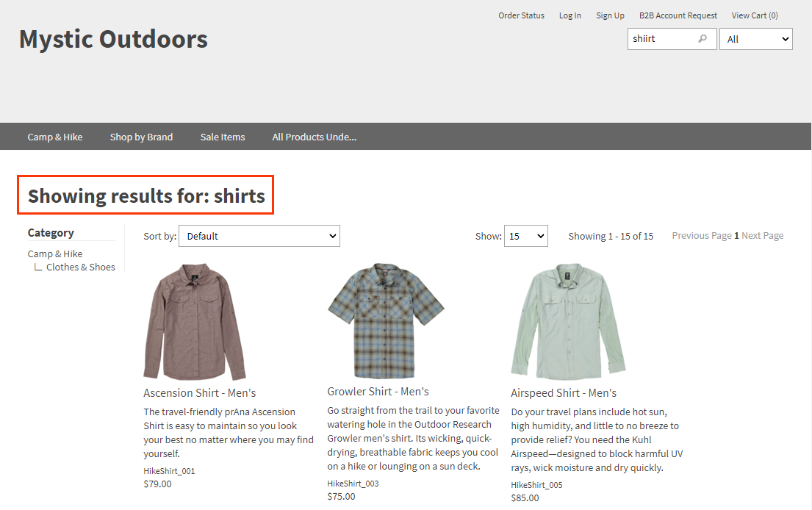Browse All Products under the nav bar
812x510 pixels.
pyautogui.click(x=314, y=137)
